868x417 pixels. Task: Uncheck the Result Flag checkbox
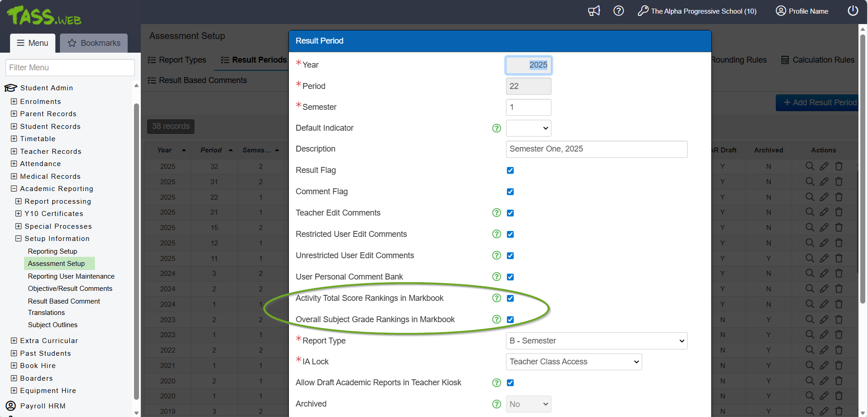[510, 171]
